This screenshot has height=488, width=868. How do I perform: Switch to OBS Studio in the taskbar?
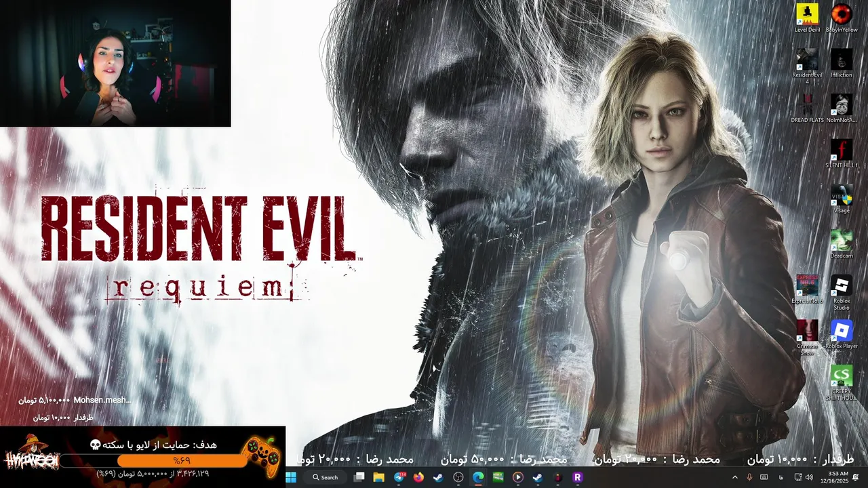click(x=458, y=477)
